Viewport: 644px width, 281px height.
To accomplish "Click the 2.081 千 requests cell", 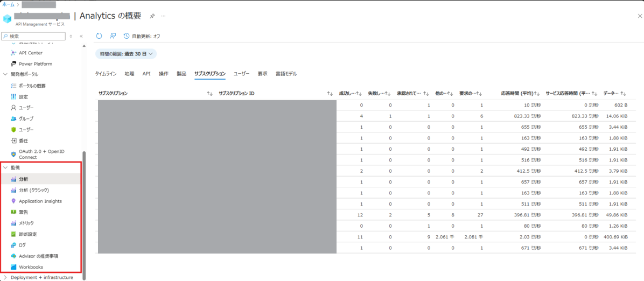I will 473,237.
